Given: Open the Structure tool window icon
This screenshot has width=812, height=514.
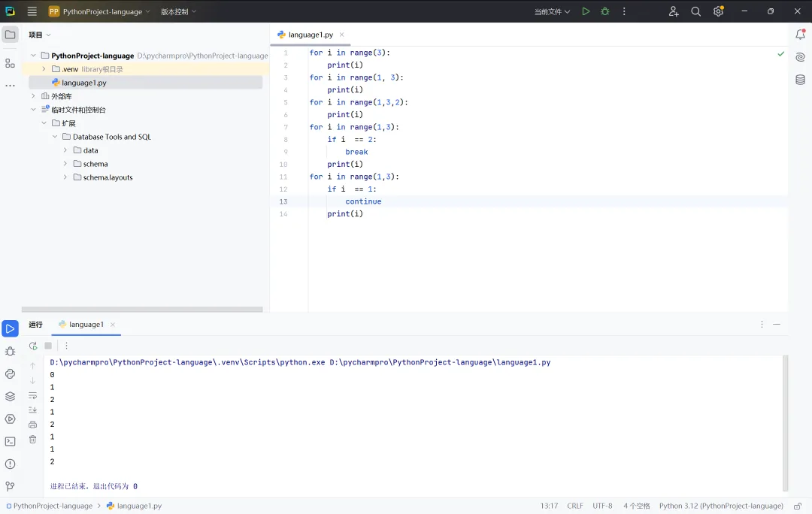Looking at the screenshot, I should (x=10, y=63).
